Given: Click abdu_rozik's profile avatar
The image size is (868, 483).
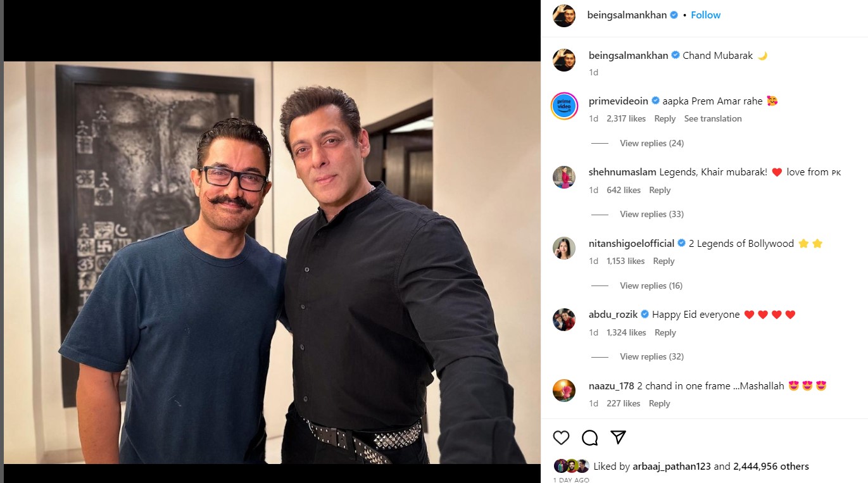Looking at the screenshot, I should (564, 320).
